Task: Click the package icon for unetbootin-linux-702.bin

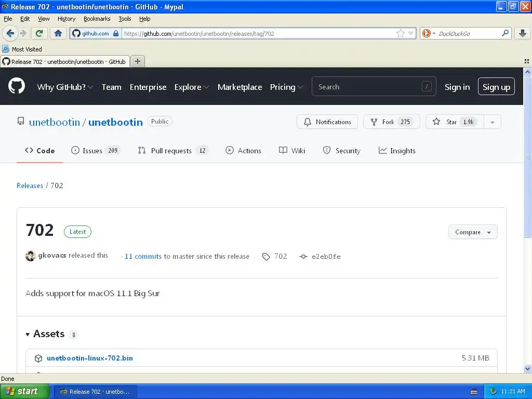Action: (x=38, y=358)
